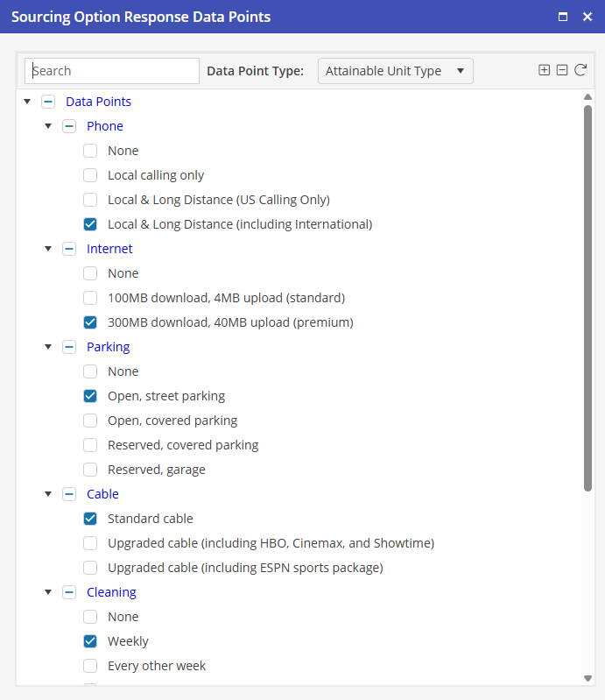
Task: Click the Data Points root link
Action: [98, 102]
